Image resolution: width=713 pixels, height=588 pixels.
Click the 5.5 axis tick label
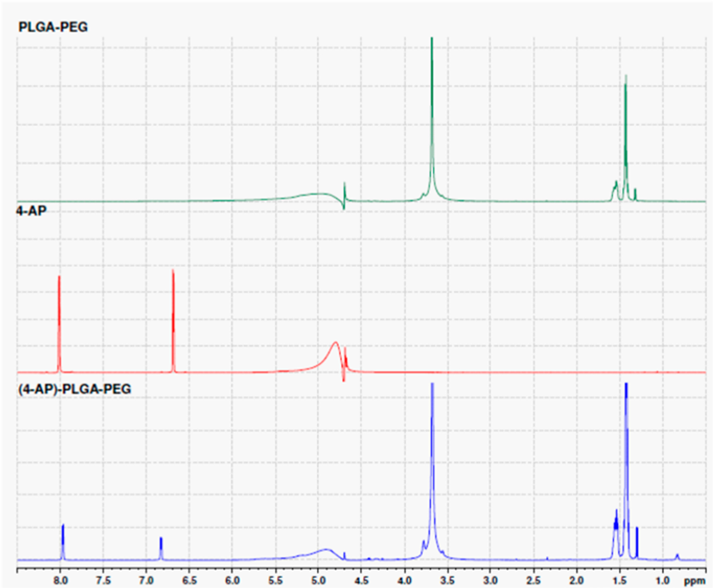click(276, 580)
